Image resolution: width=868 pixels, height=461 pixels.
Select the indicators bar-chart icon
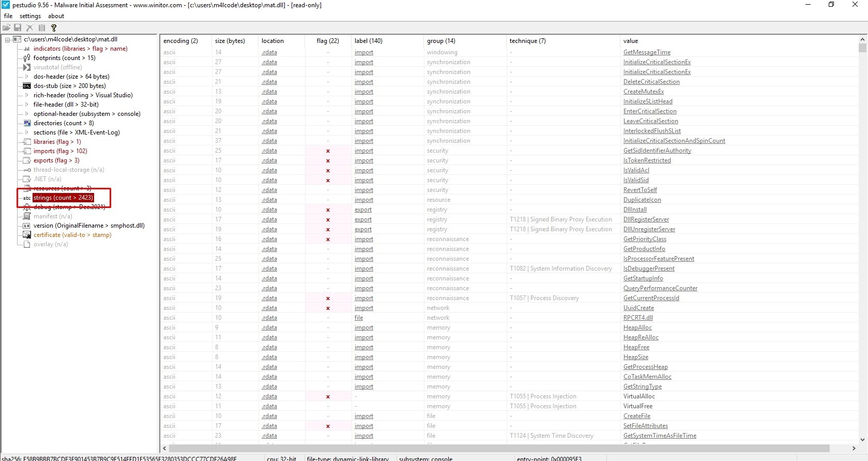click(x=27, y=49)
